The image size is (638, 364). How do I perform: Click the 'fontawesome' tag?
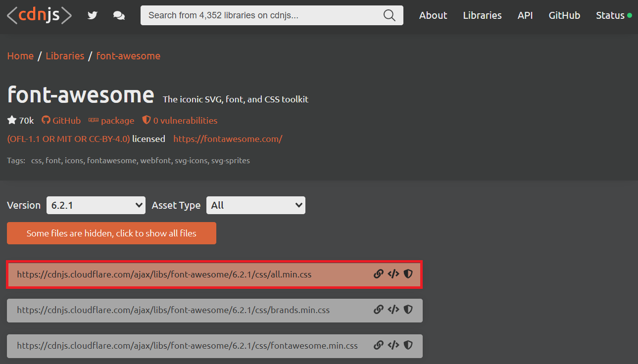[111, 160]
